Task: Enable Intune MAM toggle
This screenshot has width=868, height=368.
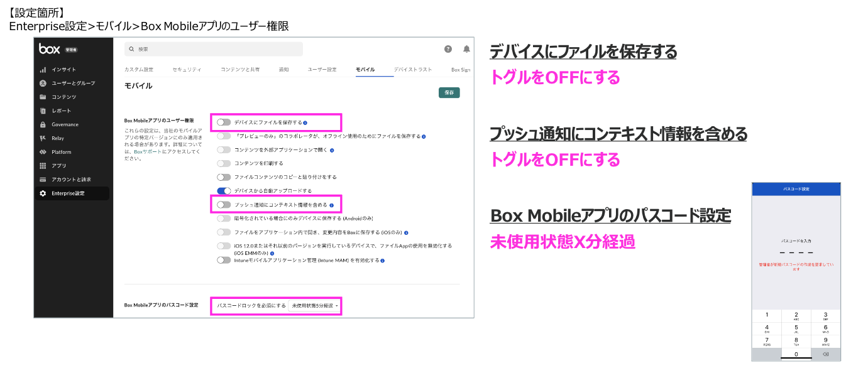Action: coord(224,260)
